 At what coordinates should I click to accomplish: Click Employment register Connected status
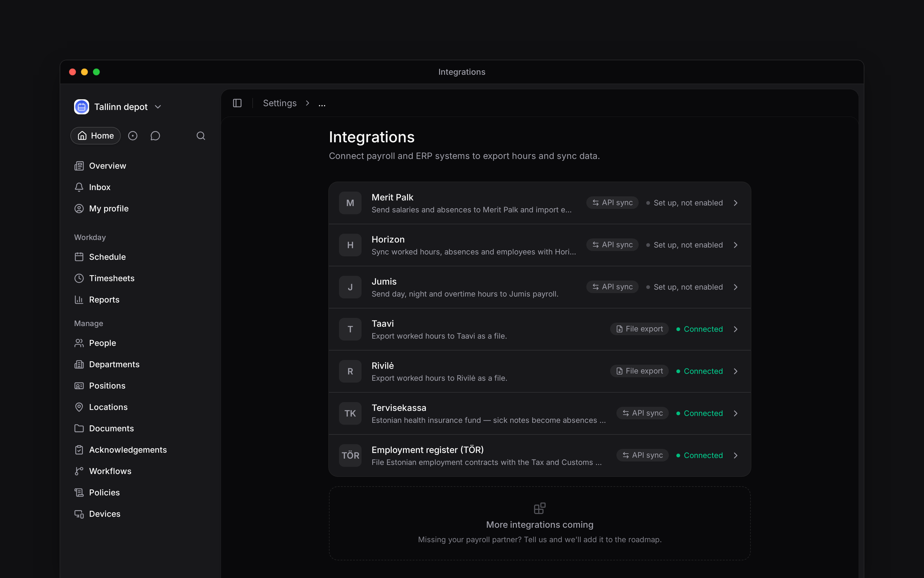pos(700,455)
